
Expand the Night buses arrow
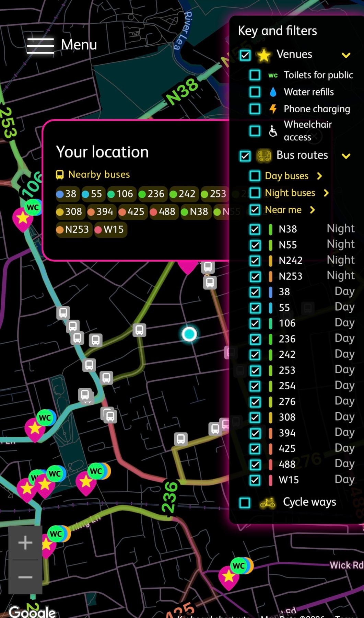[326, 193]
